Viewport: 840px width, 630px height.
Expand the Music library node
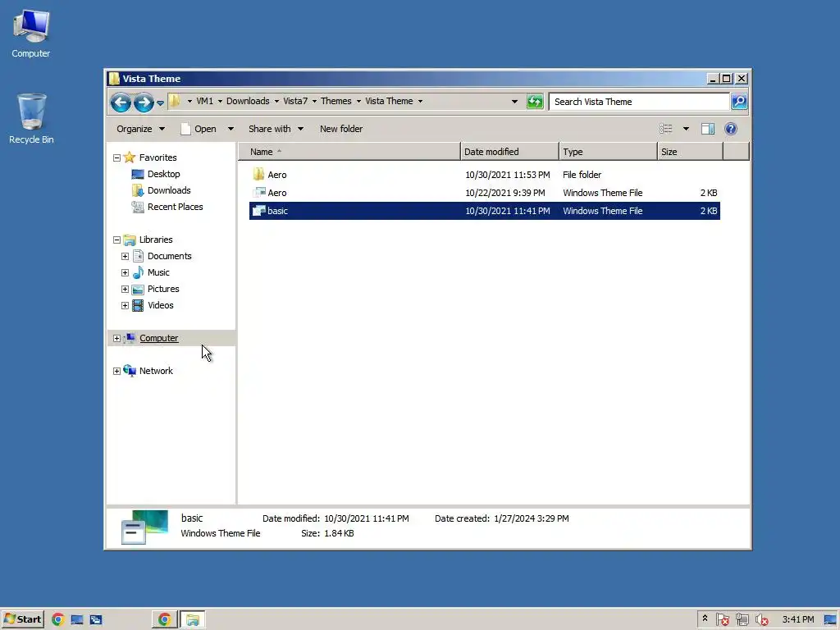(125, 272)
